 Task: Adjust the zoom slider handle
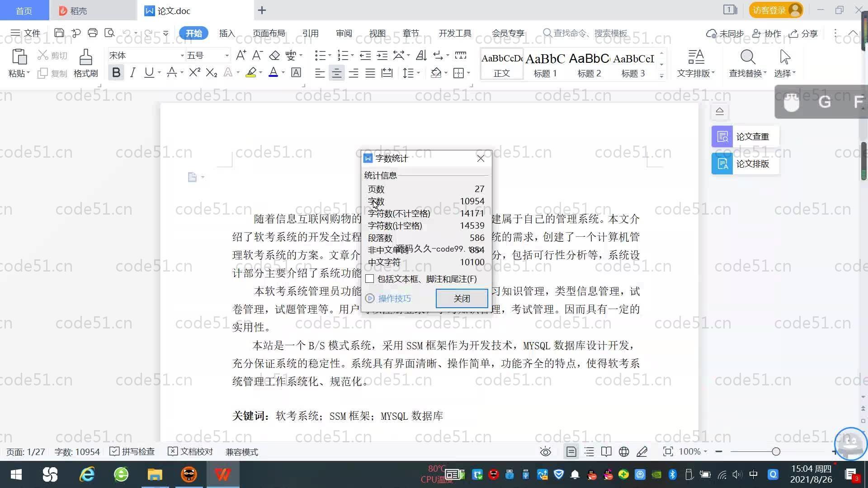pos(776,451)
